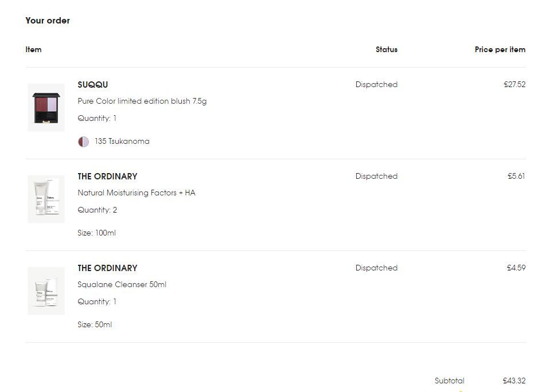Click Pure Color limited edition blush title
The height and width of the screenshot is (392, 542).
coord(142,101)
